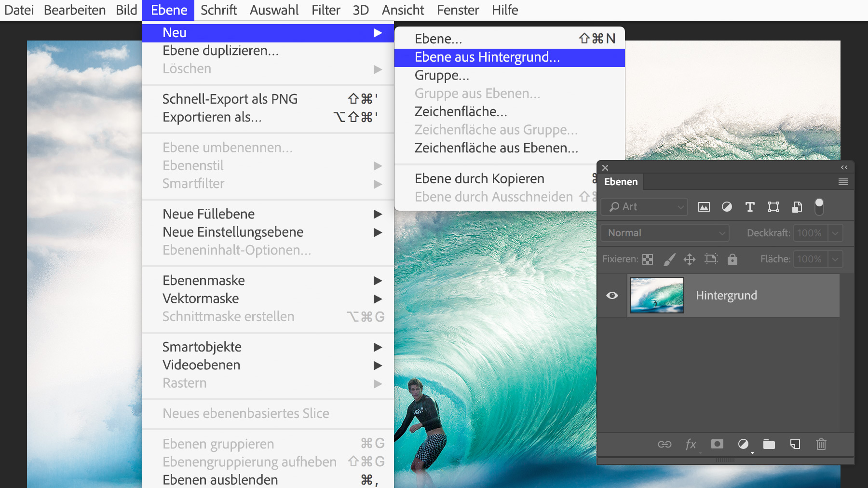Lock transparent pixels in Fixieren row
This screenshot has width=868, height=488.
(x=648, y=259)
